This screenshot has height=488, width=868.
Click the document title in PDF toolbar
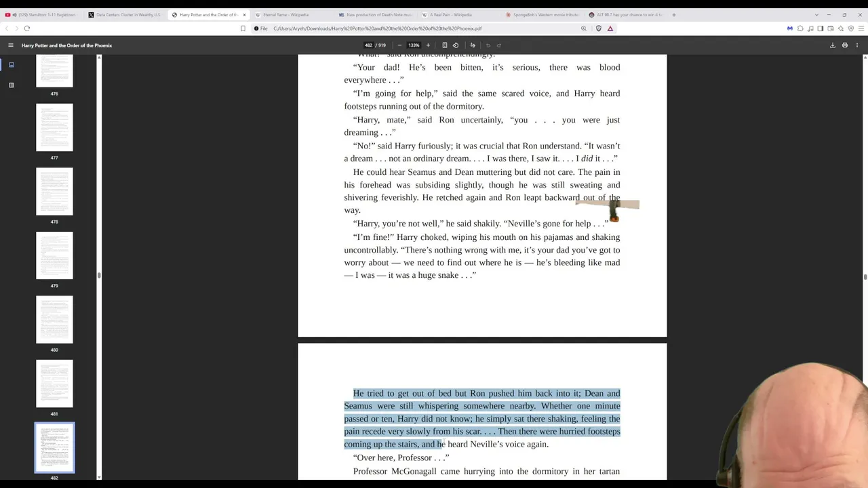[x=66, y=45]
